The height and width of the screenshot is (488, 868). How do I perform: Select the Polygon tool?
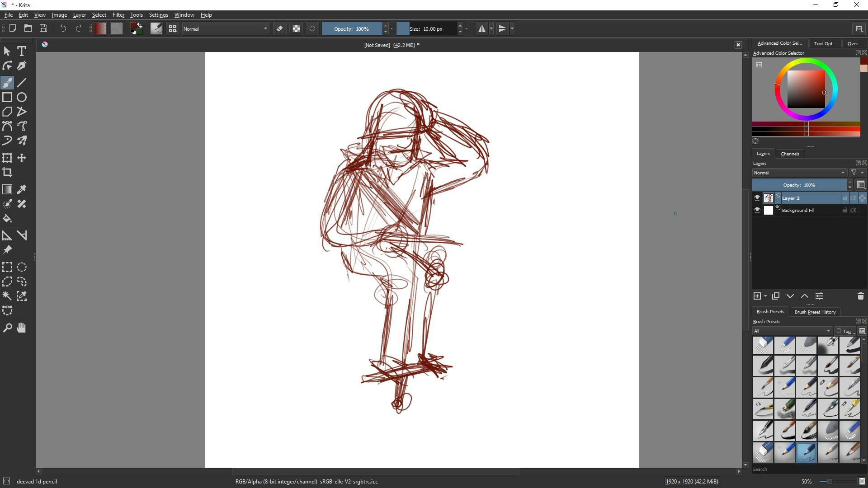(7, 112)
